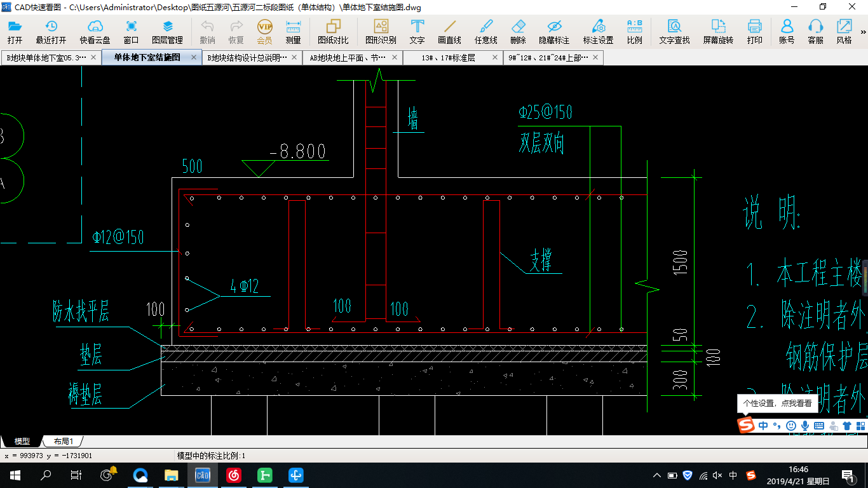Viewport: 868px width, 488px height.
Task: Open Task View on the taskbar
Action: pyautogui.click(x=76, y=475)
